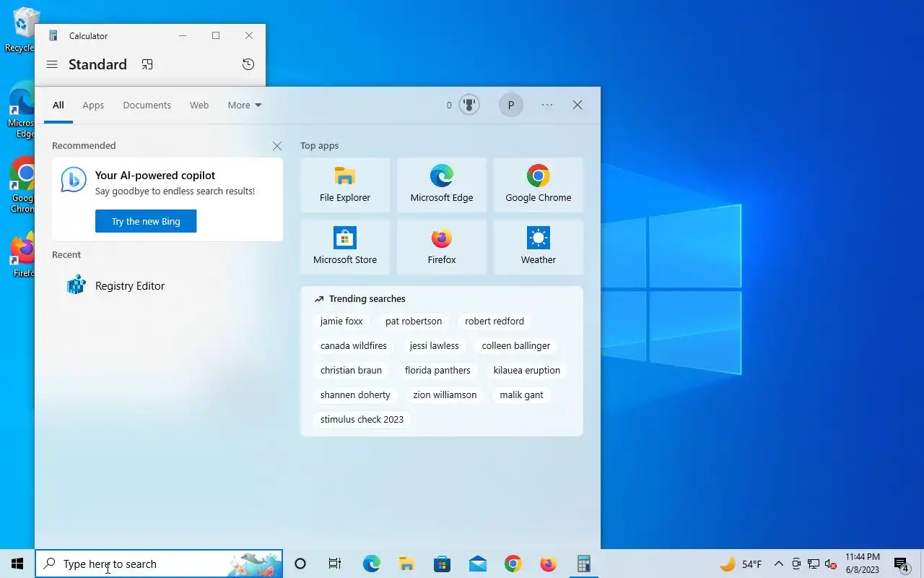Image resolution: width=924 pixels, height=578 pixels.
Task: Open the search panel options ellipsis
Action: [x=547, y=105]
